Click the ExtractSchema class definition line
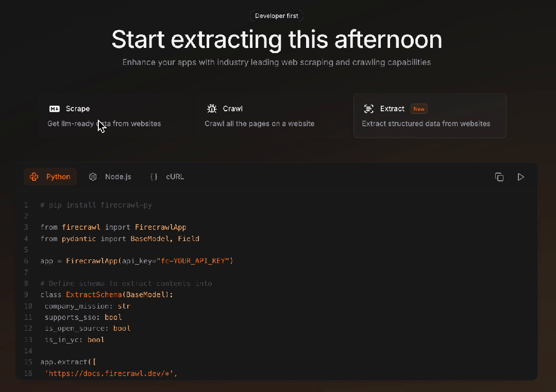Viewport: 556px width, 392px height. click(x=107, y=295)
